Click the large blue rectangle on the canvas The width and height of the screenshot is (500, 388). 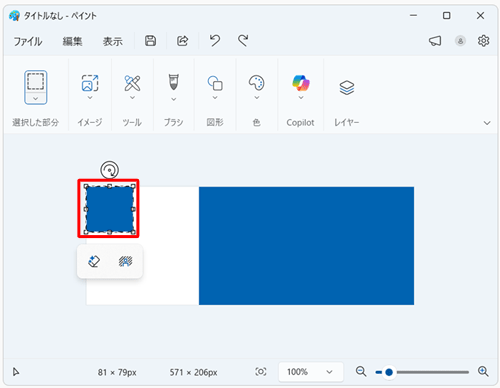click(x=306, y=246)
